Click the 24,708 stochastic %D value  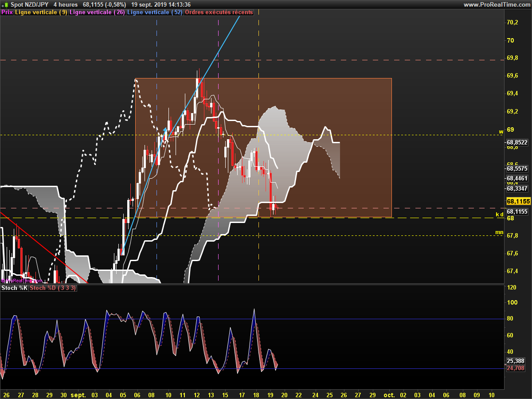(x=516, y=368)
